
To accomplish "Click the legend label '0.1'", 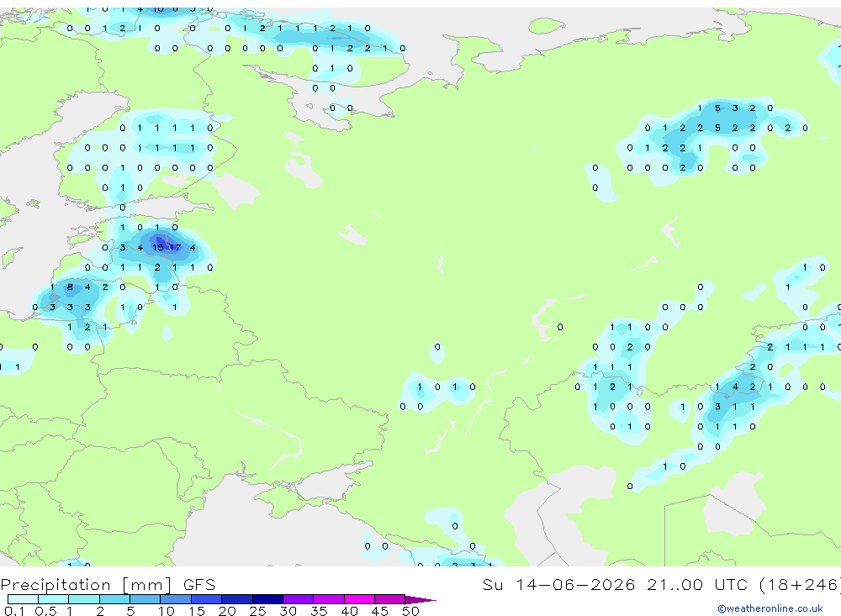I will click(x=13, y=611).
